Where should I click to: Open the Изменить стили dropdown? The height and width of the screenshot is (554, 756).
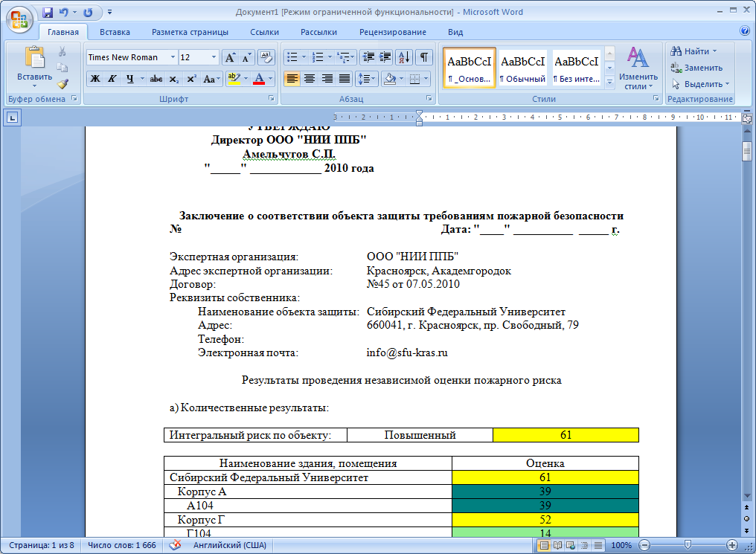[638, 68]
